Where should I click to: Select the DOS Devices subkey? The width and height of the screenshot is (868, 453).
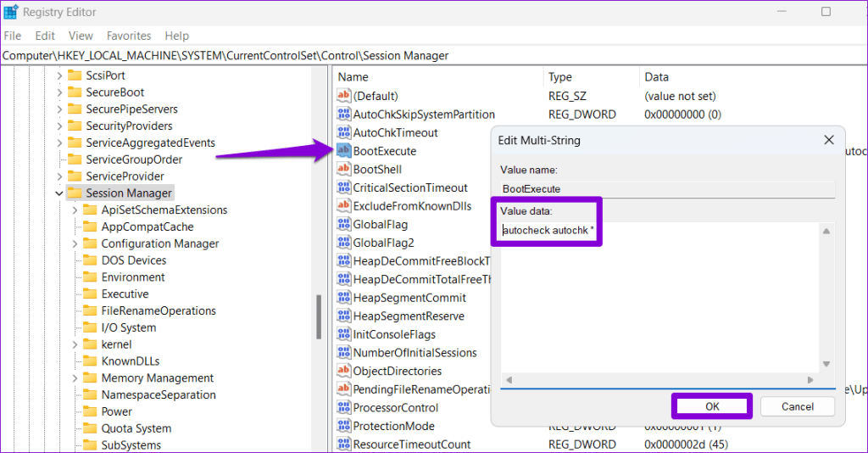pyautogui.click(x=133, y=260)
